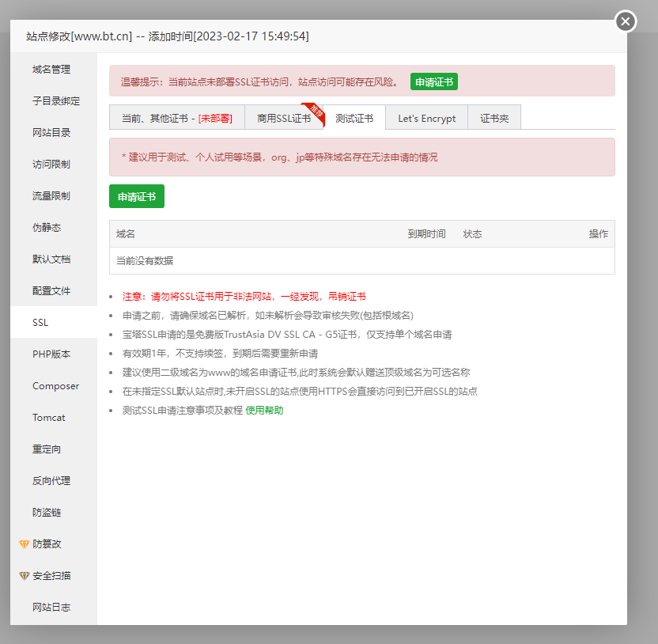The width and height of the screenshot is (658, 644).
Task: Click the diamond icon beside 防篡改
Action: [x=24, y=544]
